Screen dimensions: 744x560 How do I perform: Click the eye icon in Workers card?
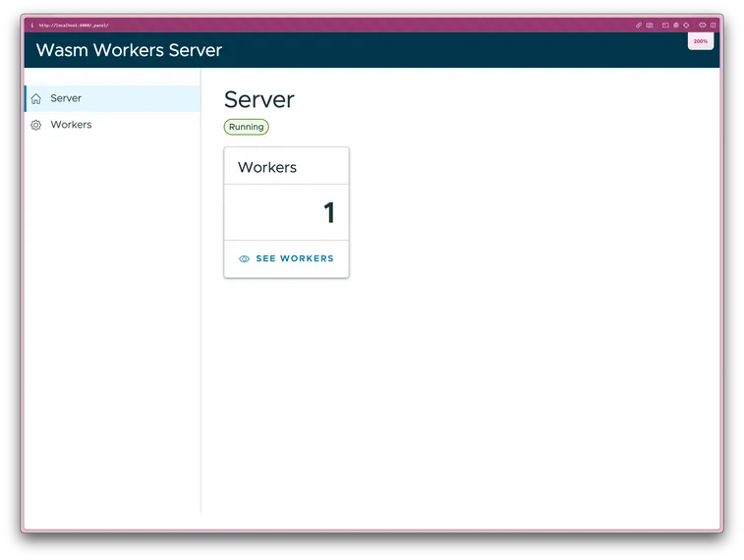(244, 259)
